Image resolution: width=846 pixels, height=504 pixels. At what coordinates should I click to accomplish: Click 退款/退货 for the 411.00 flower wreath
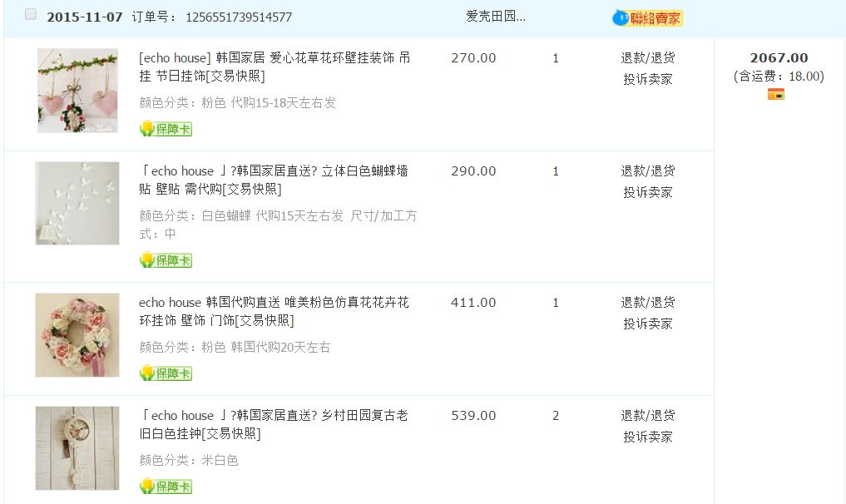point(647,303)
